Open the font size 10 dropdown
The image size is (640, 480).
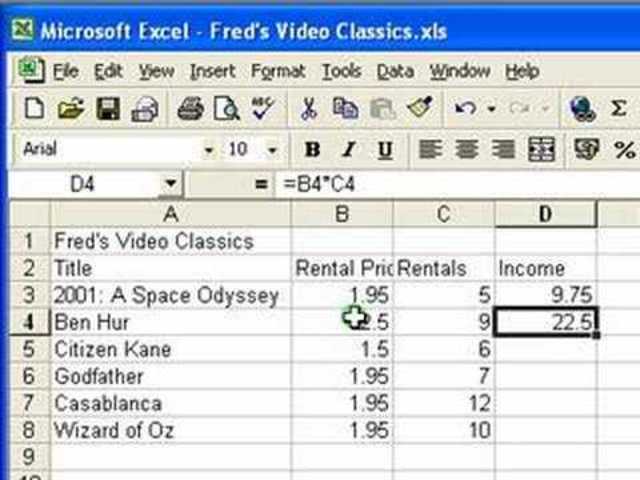click(272, 150)
